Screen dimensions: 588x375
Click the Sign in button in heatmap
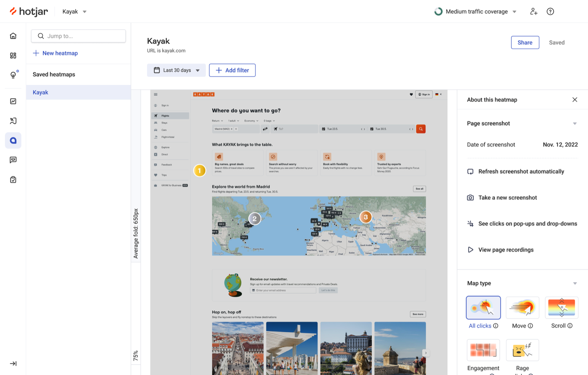(424, 94)
